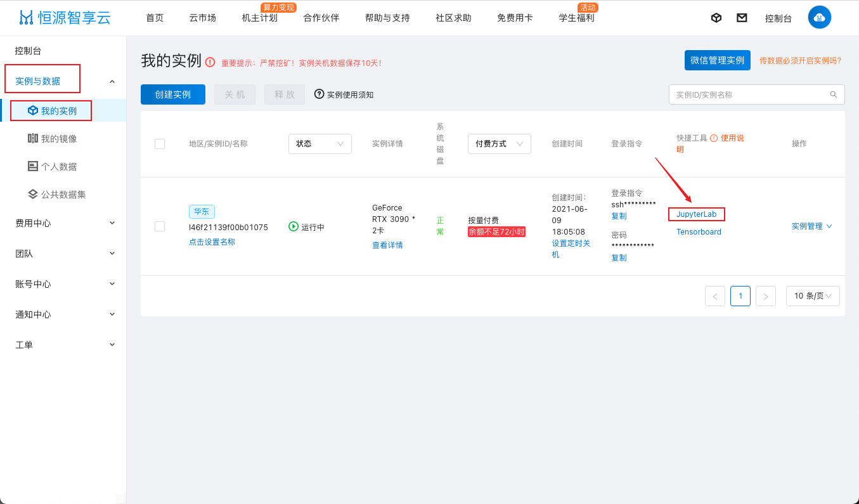Click the running status indicator icon

tap(292, 226)
